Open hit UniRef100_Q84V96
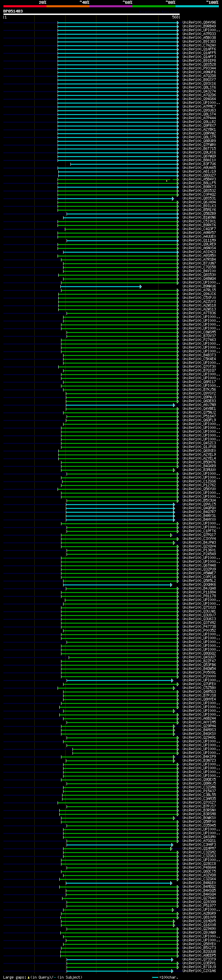The width and height of the screenshot is (222, 980). coord(199,23)
